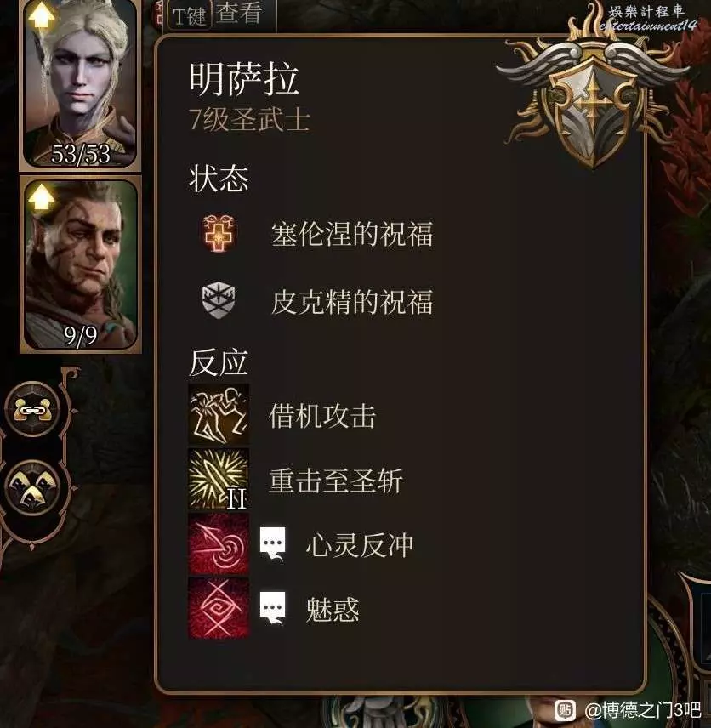Select the scarred character portrait 9/9
This screenshot has width=711, height=728.
(x=80, y=264)
